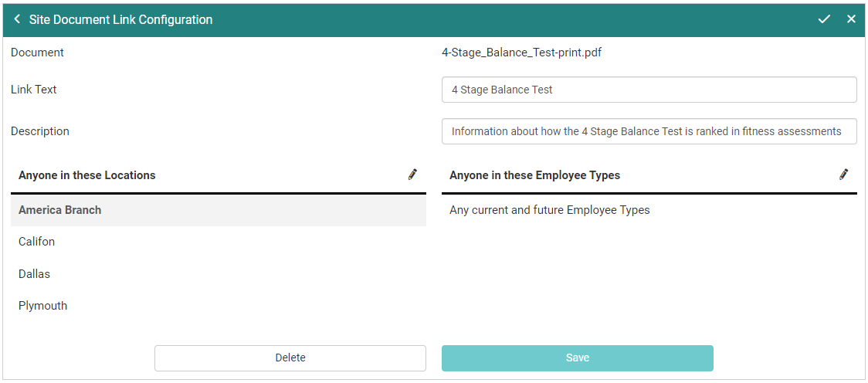Select Any current and future Employee Types

click(550, 210)
